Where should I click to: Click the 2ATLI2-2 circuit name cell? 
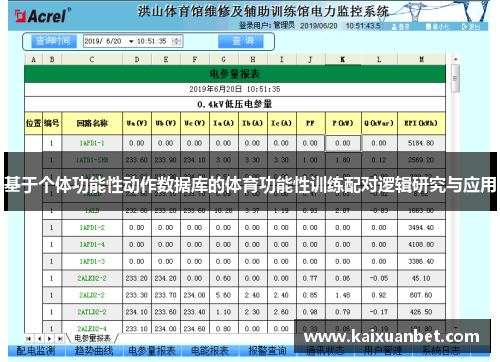click(92, 312)
